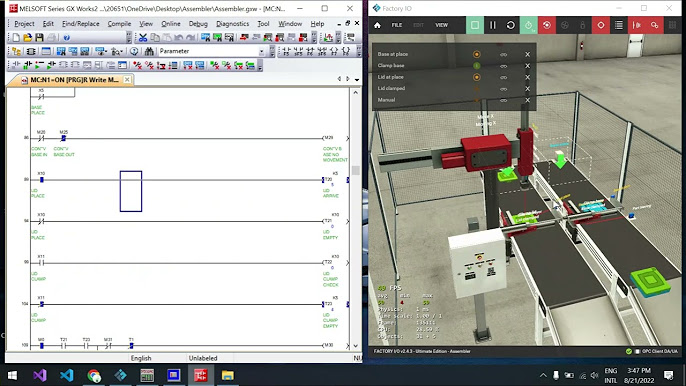Click the ladder editor vertical scrollbar thumb
The image size is (686, 386).
tap(356, 170)
